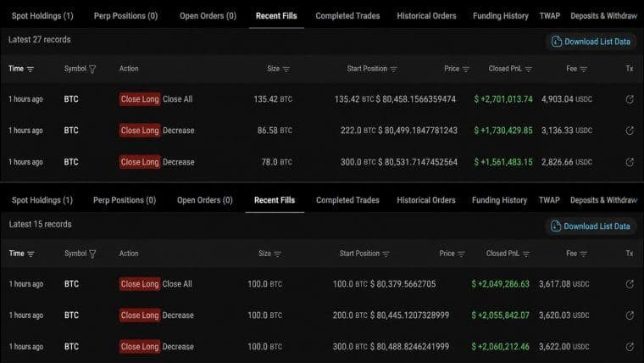This screenshot has width=644, height=363.
Task: Open Open Orders (0) tab above 15 records
Action: tap(205, 200)
